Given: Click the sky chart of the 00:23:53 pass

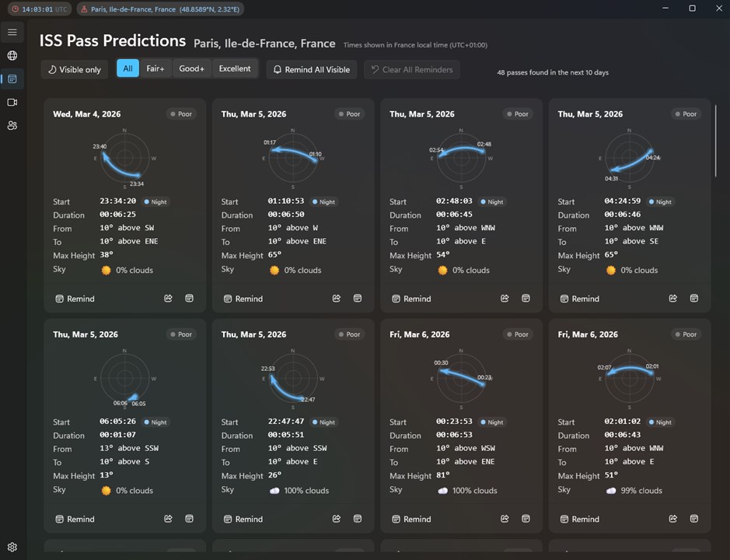Looking at the screenshot, I should point(461,378).
